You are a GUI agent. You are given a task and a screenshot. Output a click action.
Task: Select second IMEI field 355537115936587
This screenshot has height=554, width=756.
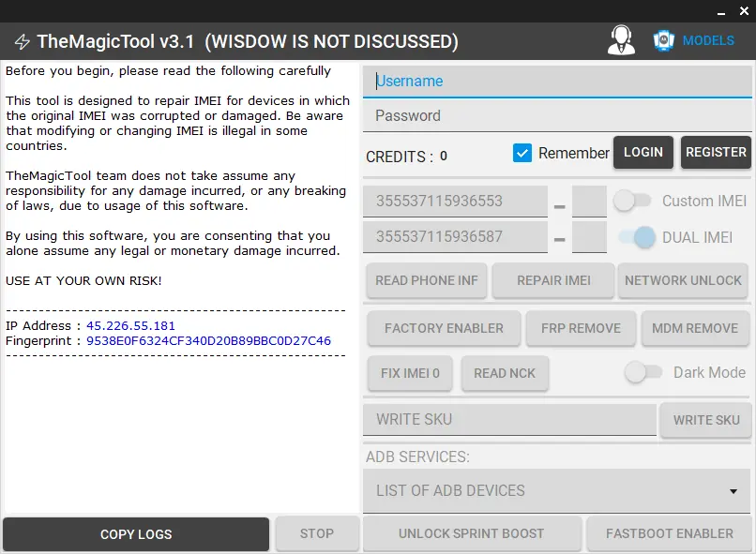pos(455,236)
